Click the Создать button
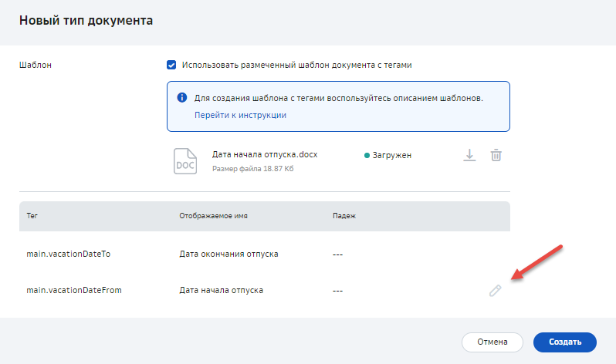The height and width of the screenshot is (364, 616). coord(565,342)
